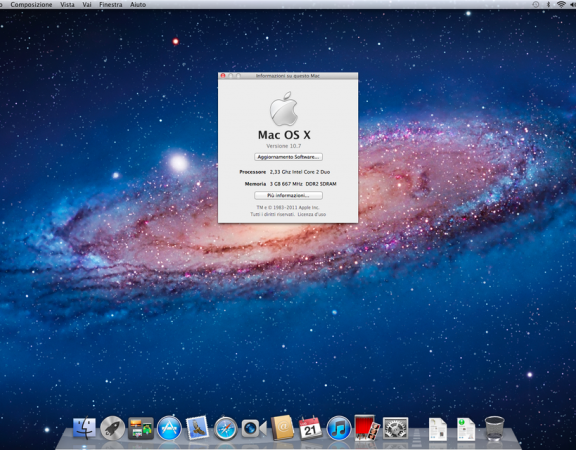Click the Versione 10.7 text
The height and width of the screenshot is (450, 576).
coord(284,146)
